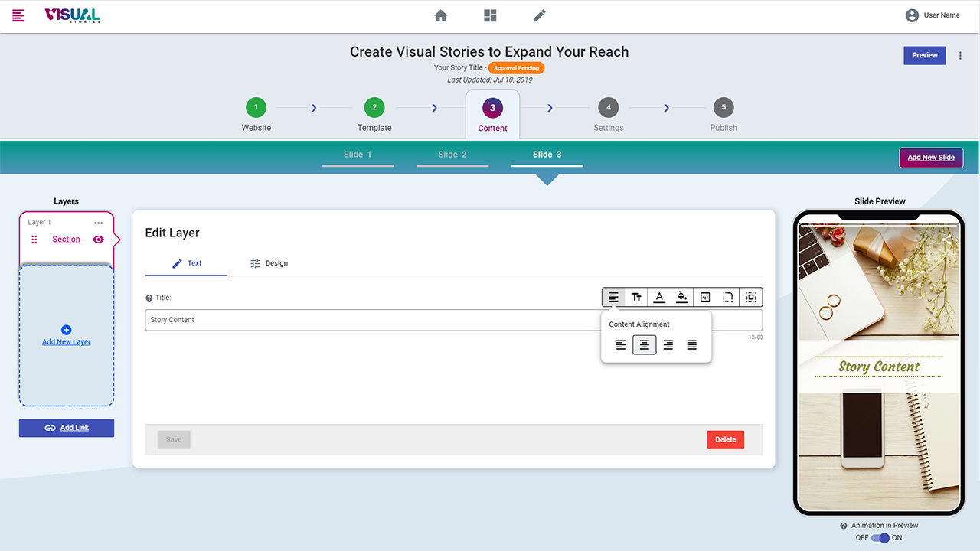This screenshot has height=551, width=980.
Task: Open the text size toolbar option
Action: tap(636, 297)
